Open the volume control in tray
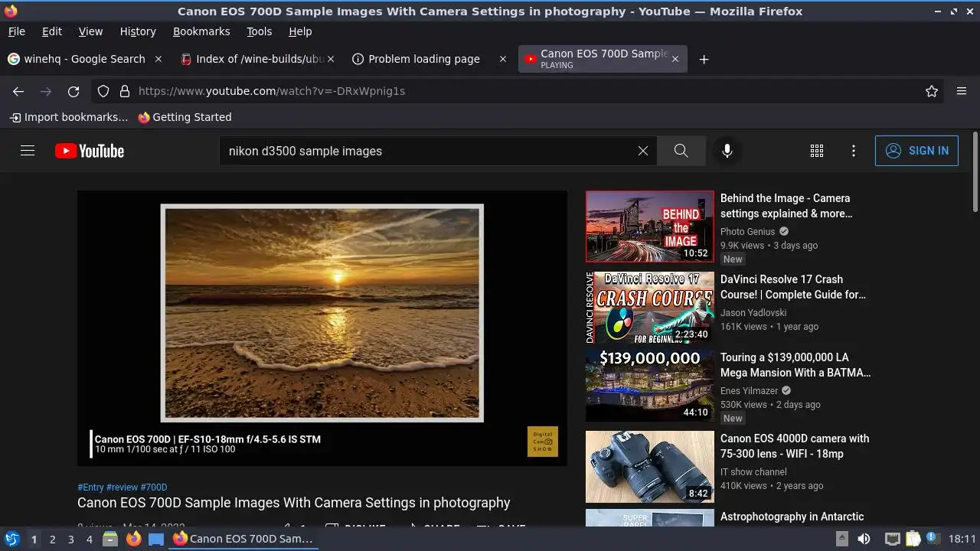980x551 pixels. (864, 539)
